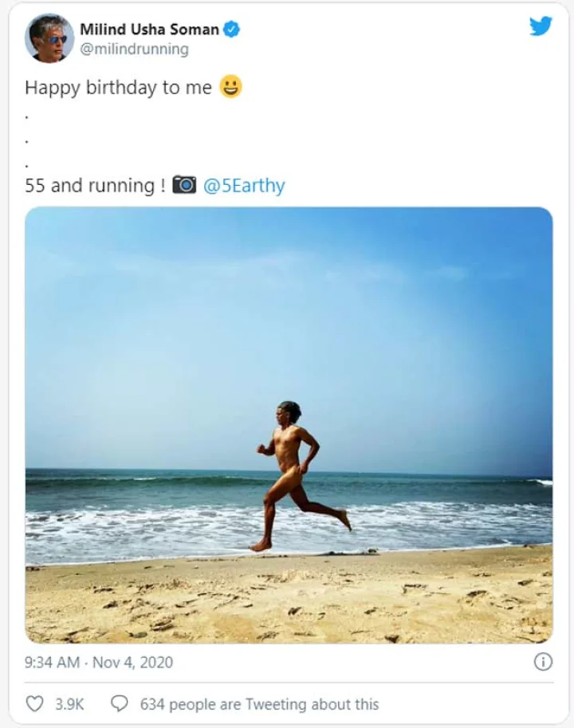Viewport: 574px width, 728px height.
Task: Open the @milindrunning handle
Action: (134, 49)
